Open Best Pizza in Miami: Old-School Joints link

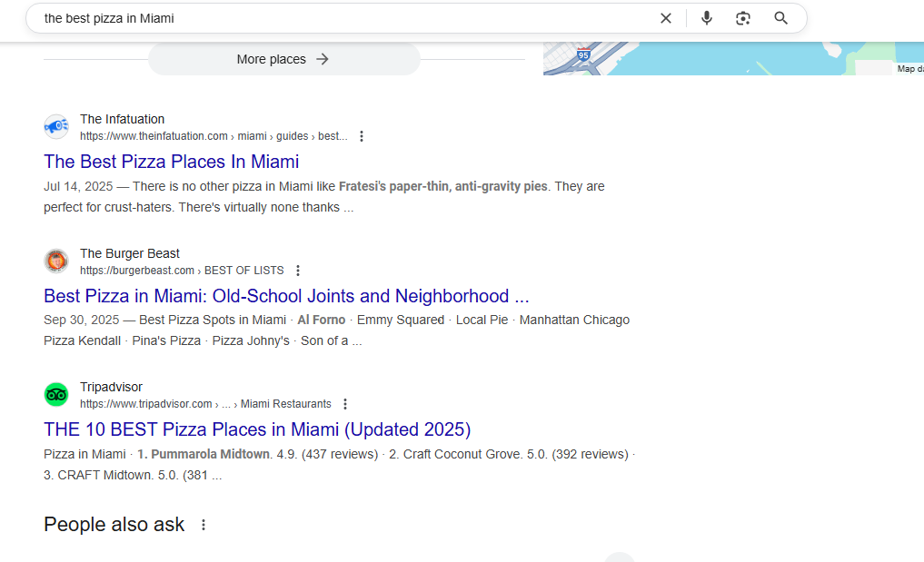pyautogui.click(x=285, y=296)
